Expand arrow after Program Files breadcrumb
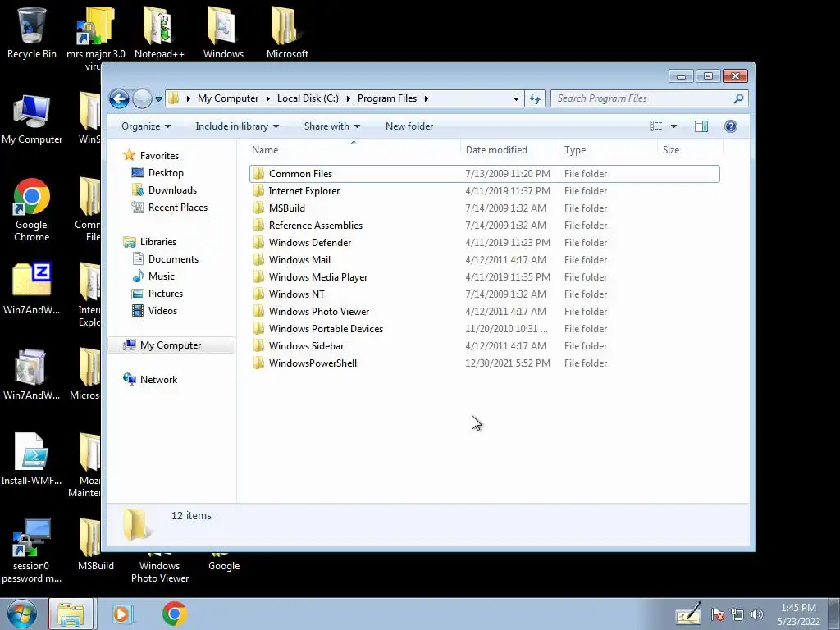 pos(427,98)
